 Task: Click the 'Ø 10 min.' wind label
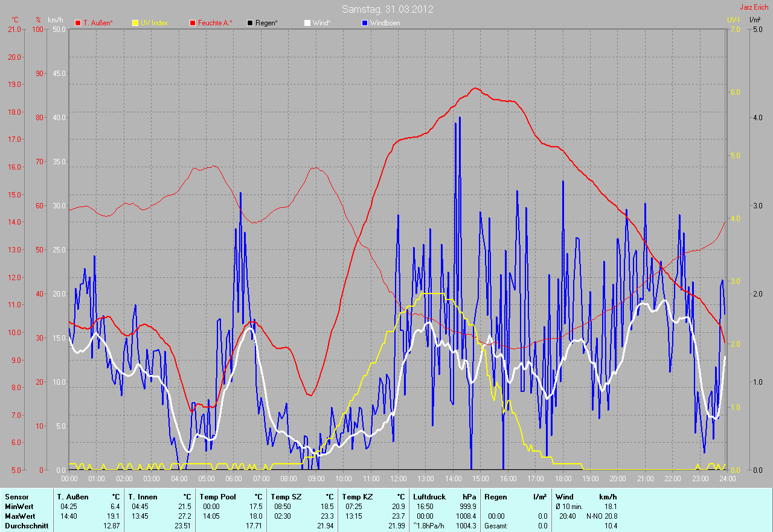pyautogui.click(x=569, y=507)
